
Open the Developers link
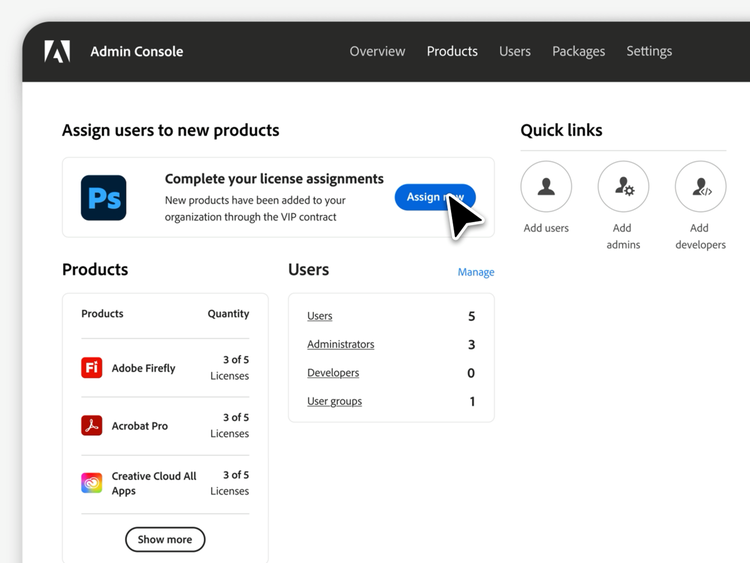[x=333, y=373]
